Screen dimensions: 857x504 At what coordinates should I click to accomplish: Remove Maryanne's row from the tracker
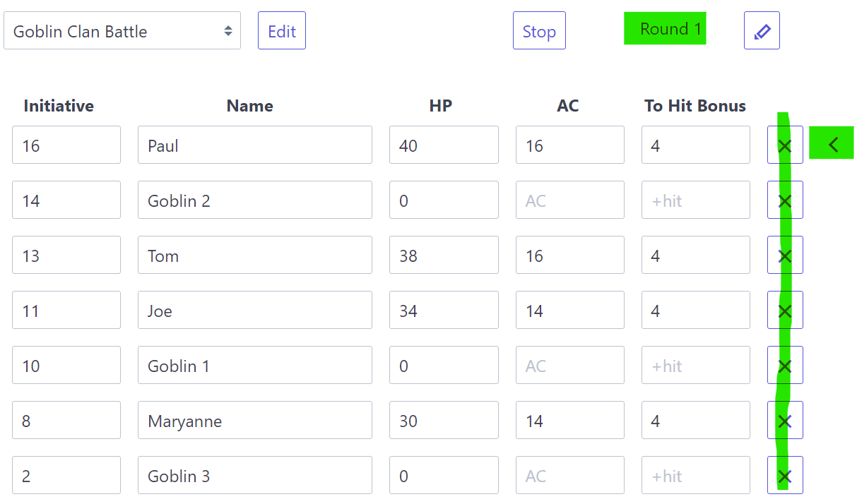(784, 421)
